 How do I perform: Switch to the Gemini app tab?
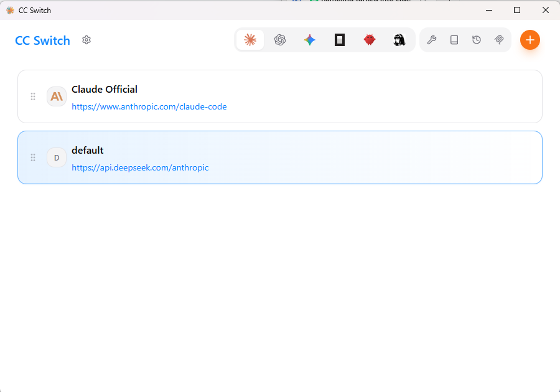click(310, 40)
